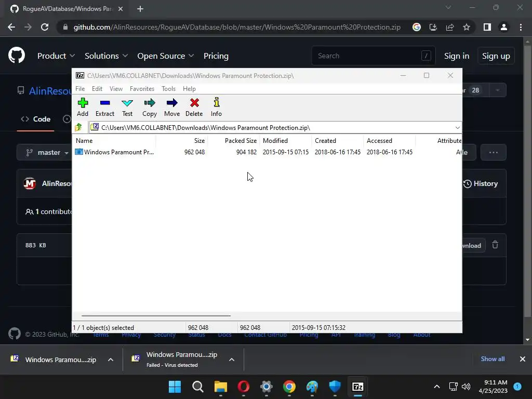Viewport: 532px width, 399px height.
Task: Open the master branch dropdown
Action: 44,152
